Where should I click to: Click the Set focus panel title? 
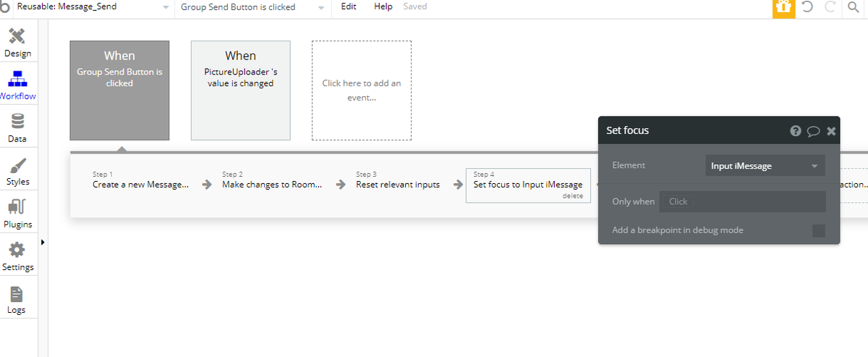628,131
